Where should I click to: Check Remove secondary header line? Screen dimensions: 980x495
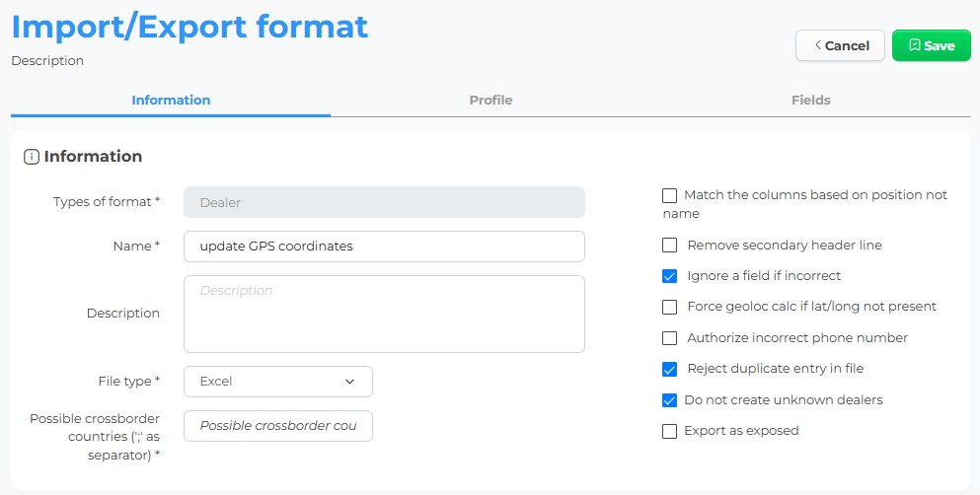pos(669,245)
